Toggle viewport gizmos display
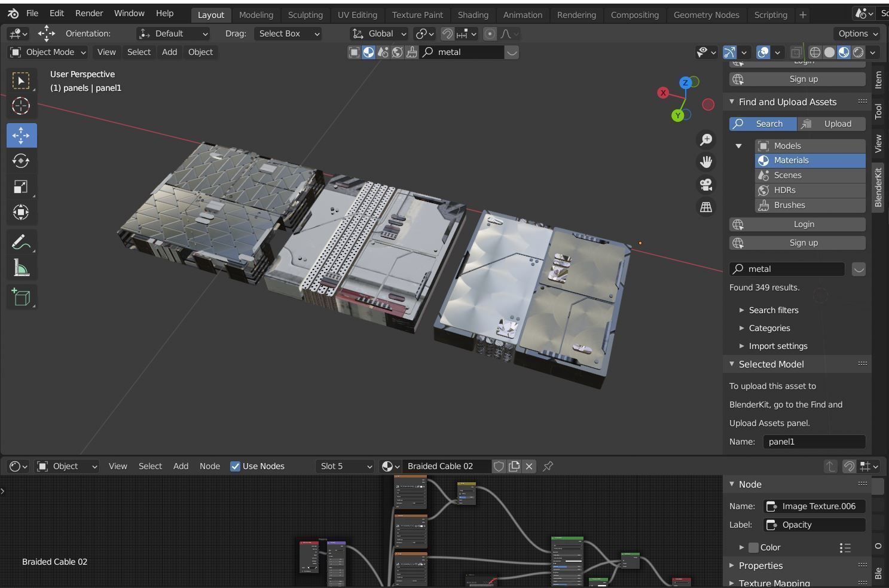 (729, 53)
